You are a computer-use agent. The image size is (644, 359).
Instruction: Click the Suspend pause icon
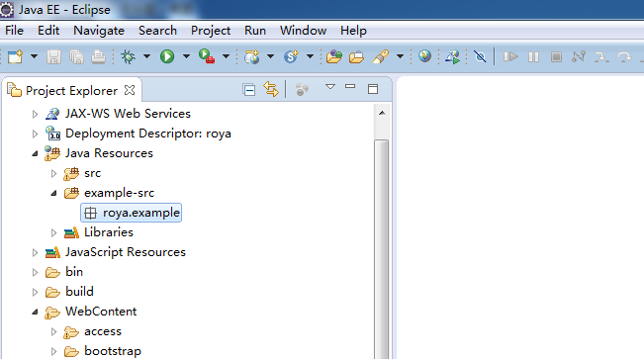pyautogui.click(x=533, y=56)
